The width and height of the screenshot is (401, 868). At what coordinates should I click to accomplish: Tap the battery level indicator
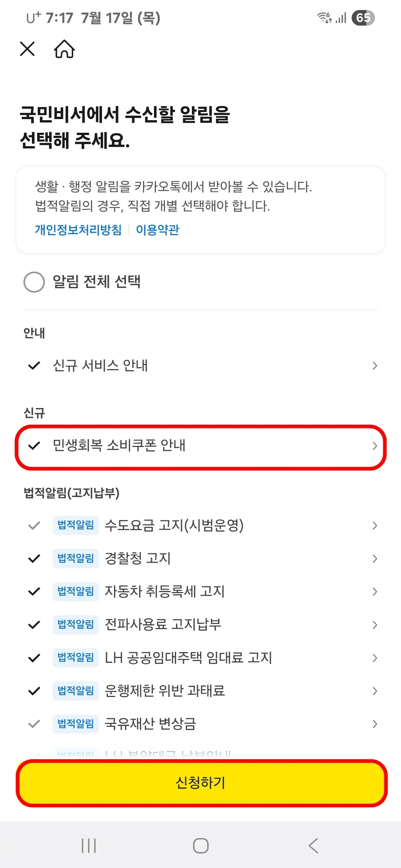[x=362, y=17]
